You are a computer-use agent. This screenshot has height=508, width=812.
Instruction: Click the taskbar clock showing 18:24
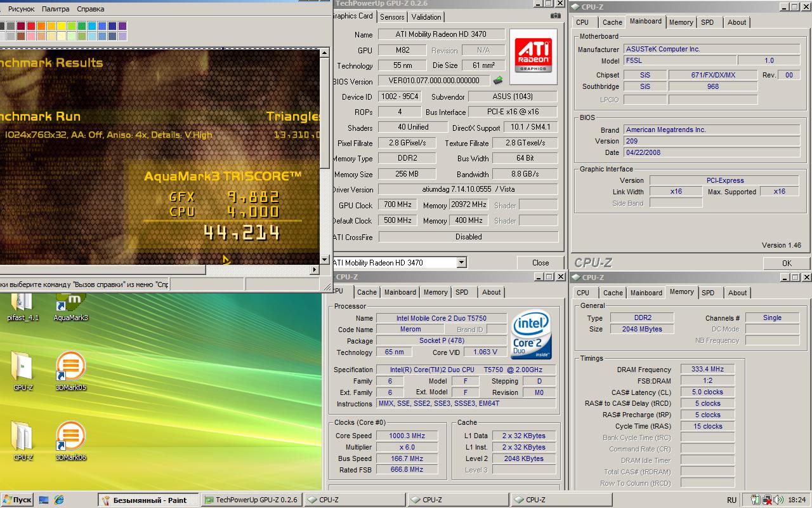point(797,500)
